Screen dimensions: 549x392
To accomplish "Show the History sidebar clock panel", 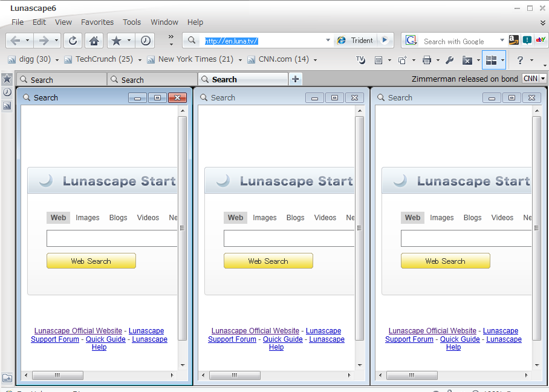I will coord(7,92).
